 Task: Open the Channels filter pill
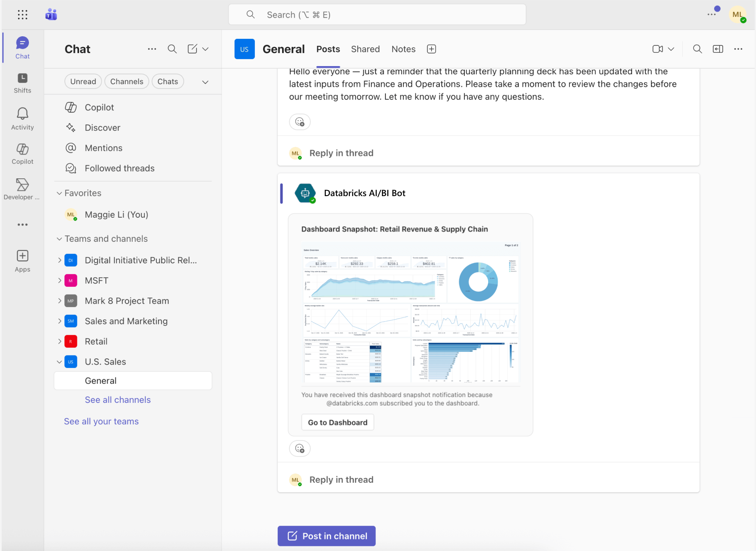pos(127,81)
